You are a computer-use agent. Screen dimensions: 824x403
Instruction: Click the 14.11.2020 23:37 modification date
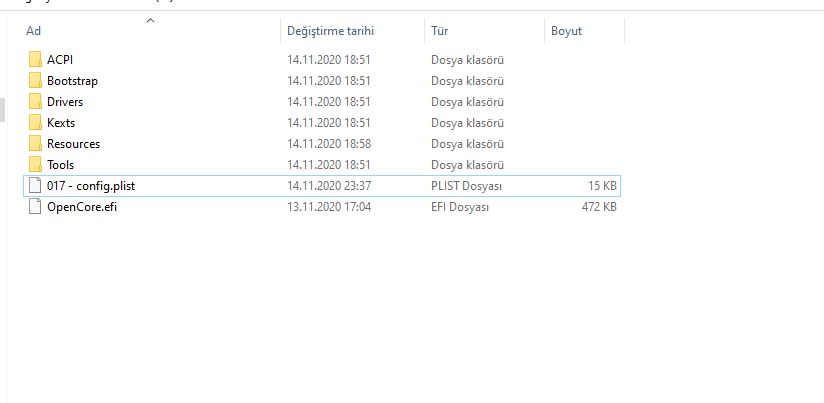click(x=329, y=186)
